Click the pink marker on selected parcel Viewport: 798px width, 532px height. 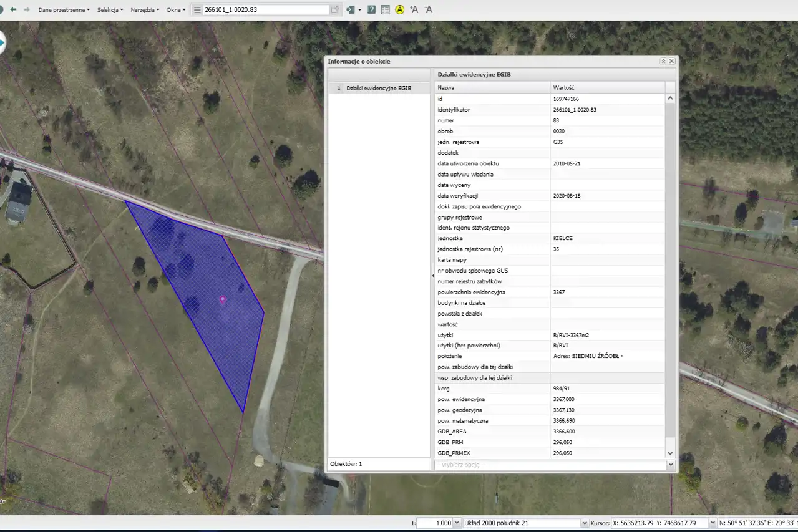222,300
